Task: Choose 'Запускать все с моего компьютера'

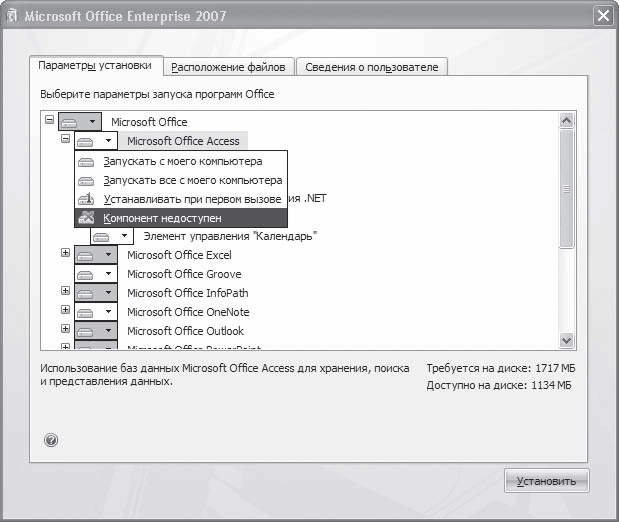Action: click(192, 180)
